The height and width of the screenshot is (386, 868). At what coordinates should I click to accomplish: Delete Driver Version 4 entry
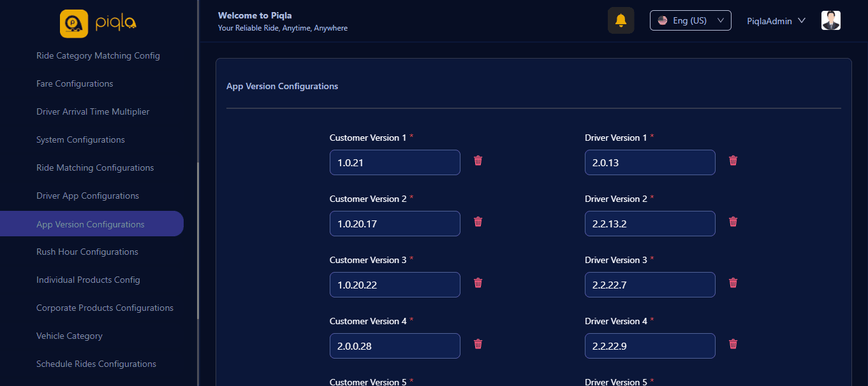(x=733, y=344)
